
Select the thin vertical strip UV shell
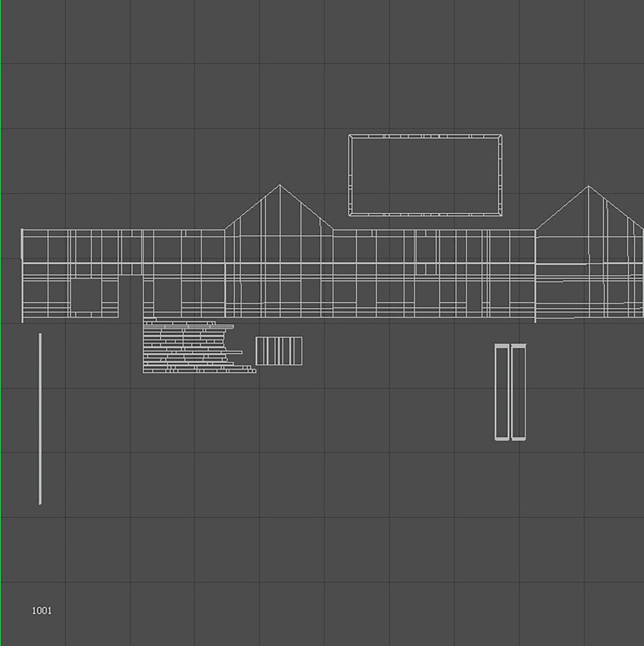coord(40,419)
